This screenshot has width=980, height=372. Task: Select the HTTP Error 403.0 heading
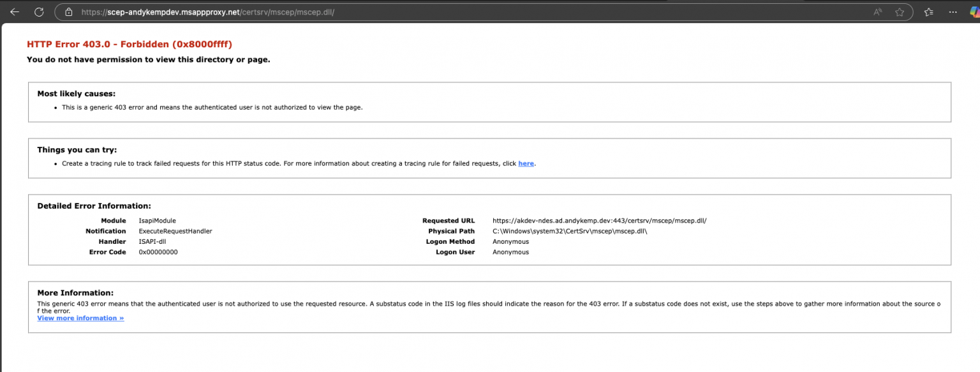coord(128,44)
